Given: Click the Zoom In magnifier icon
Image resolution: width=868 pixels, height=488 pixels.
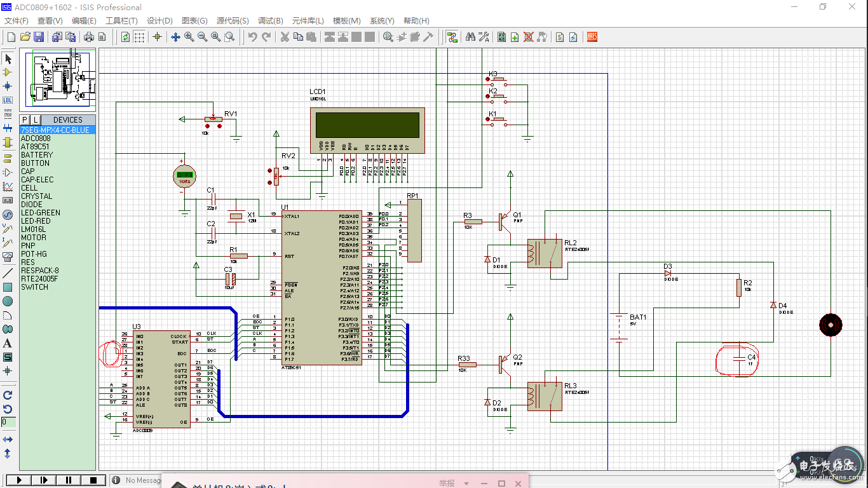Looking at the screenshot, I should click(x=189, y=37).
